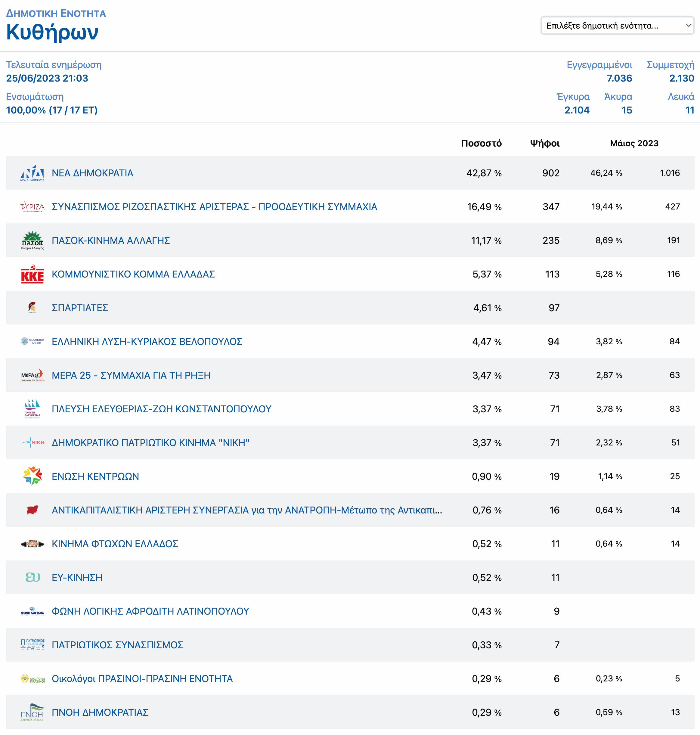Click the EY-Kinisi teal logo
This screenshot has height=735, width=700.
tap(32, 578)
